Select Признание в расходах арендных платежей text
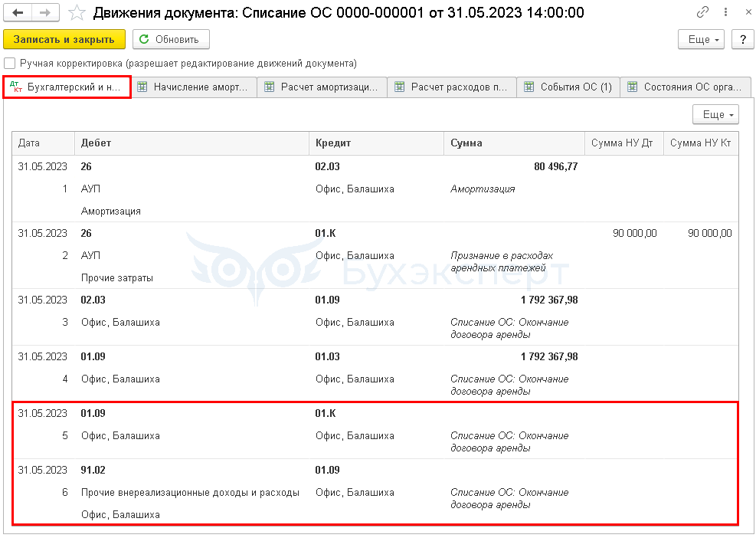 coord(502,262)
